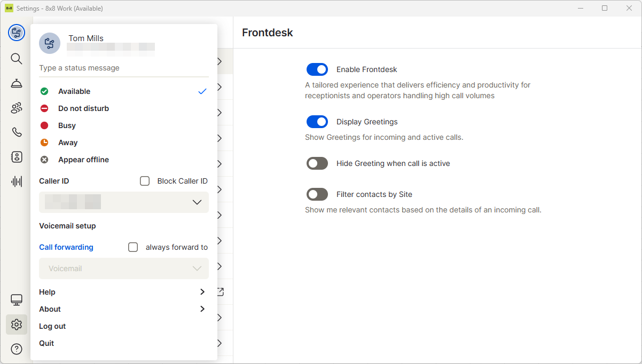Click the red Busy status dot
Screen dimensions: 642x364
pyautogui.click(x=44, y=125)
